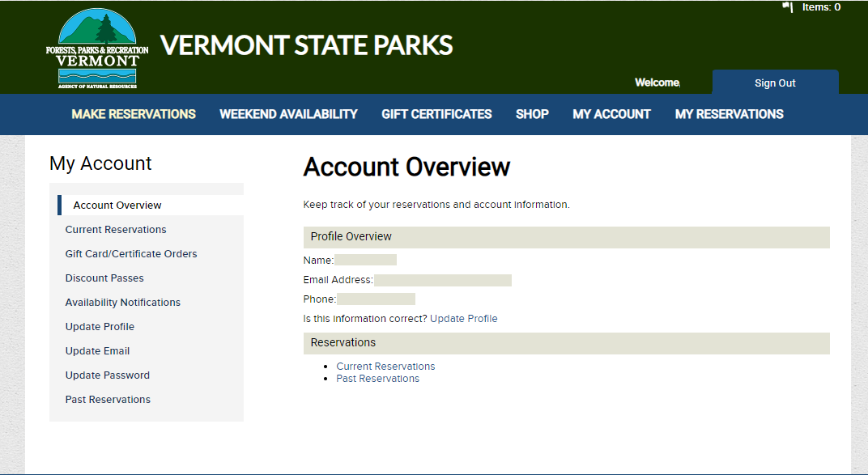Click the Vermont State Parks title
Image resolution: width=868 pixels, height=475 pixels.
[x=306, y=45]
